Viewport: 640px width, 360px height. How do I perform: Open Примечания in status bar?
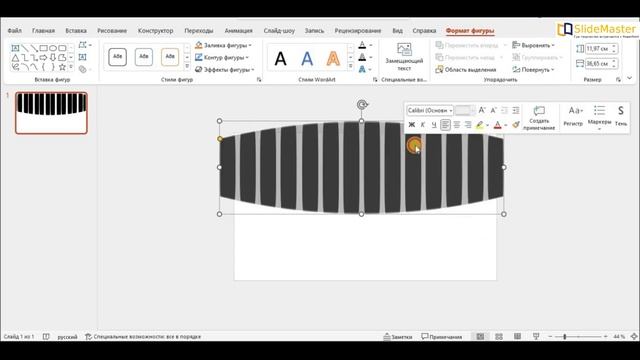pyautogui.click(x=442, y=337)
